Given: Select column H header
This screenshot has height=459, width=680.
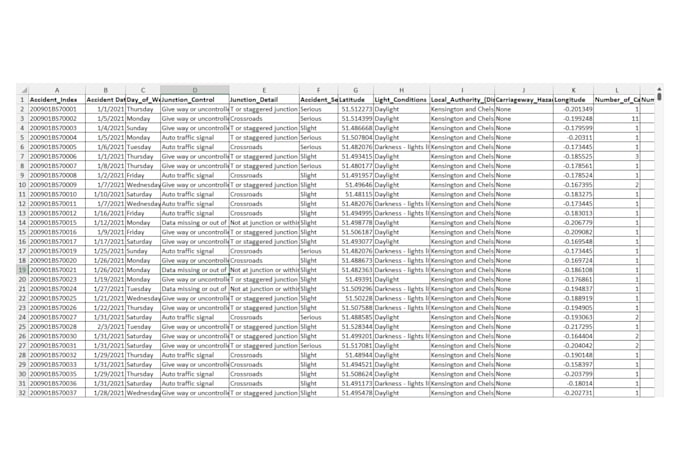Looking at the screenshot, I should click(402, 90).
